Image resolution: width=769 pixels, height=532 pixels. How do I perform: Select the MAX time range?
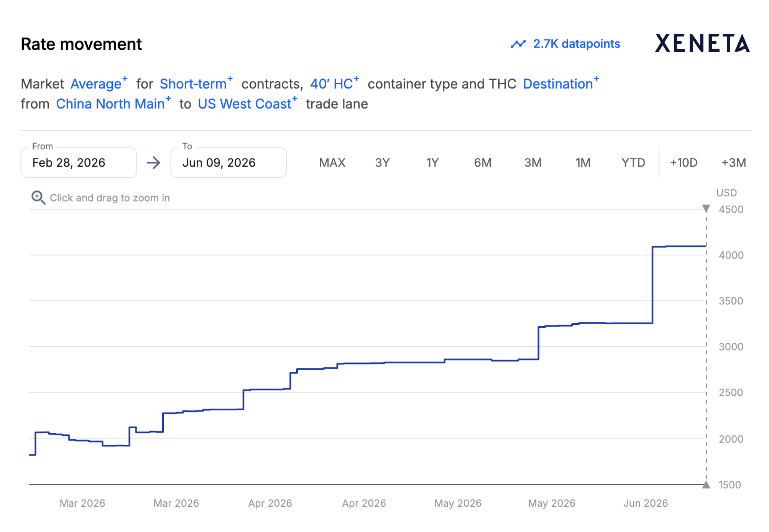(x=332, y=162)
